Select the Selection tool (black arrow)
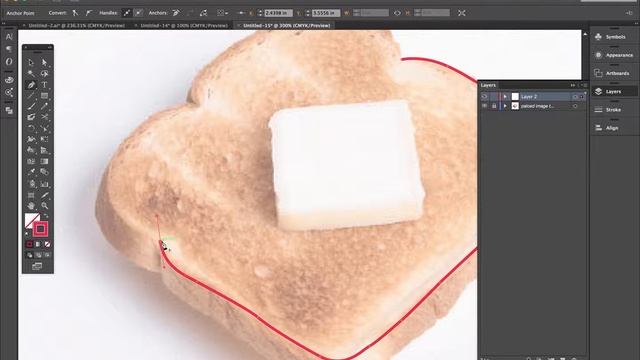The image size is (640, 360). [31, 62]
